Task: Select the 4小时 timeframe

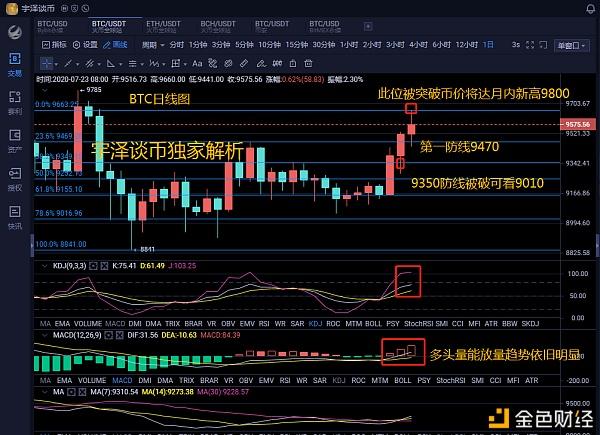Action: click(x=418, y=45)
